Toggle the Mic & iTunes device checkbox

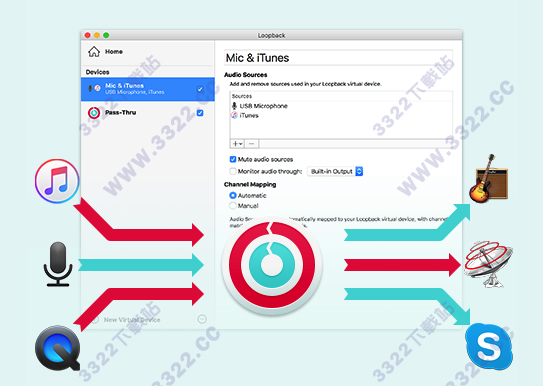tap(200, 89)
